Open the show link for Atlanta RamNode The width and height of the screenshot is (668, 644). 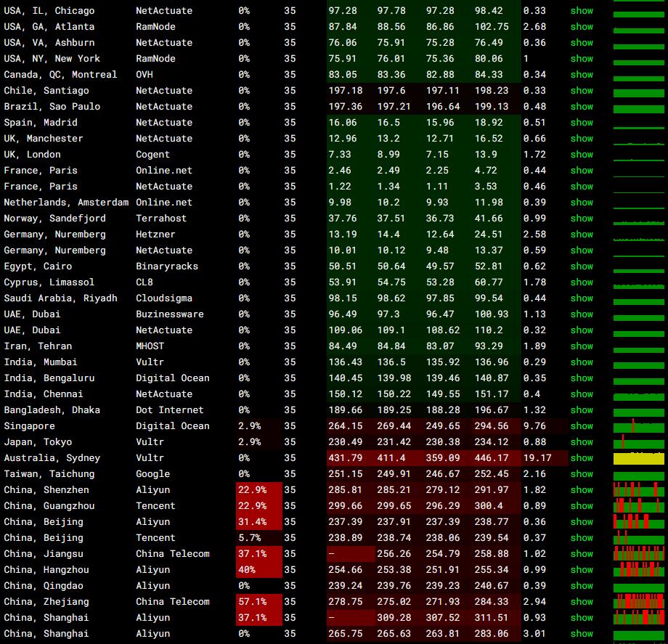coord(582,26)
